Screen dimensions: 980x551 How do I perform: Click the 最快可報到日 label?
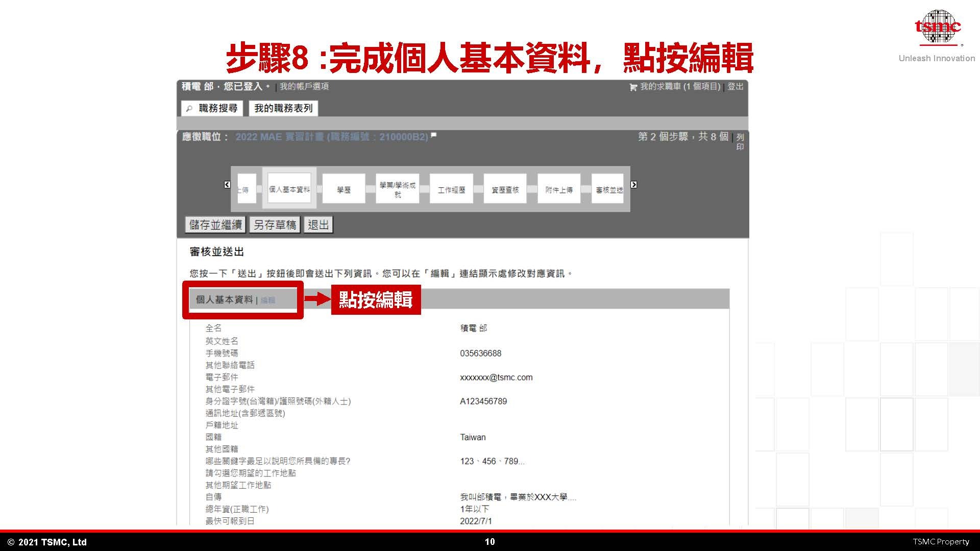[230, 521]
